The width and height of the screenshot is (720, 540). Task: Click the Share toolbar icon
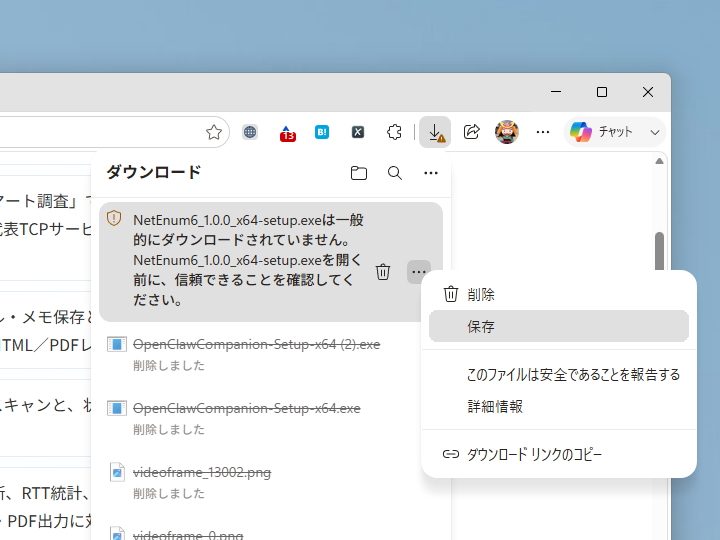(x=472, y=132)
